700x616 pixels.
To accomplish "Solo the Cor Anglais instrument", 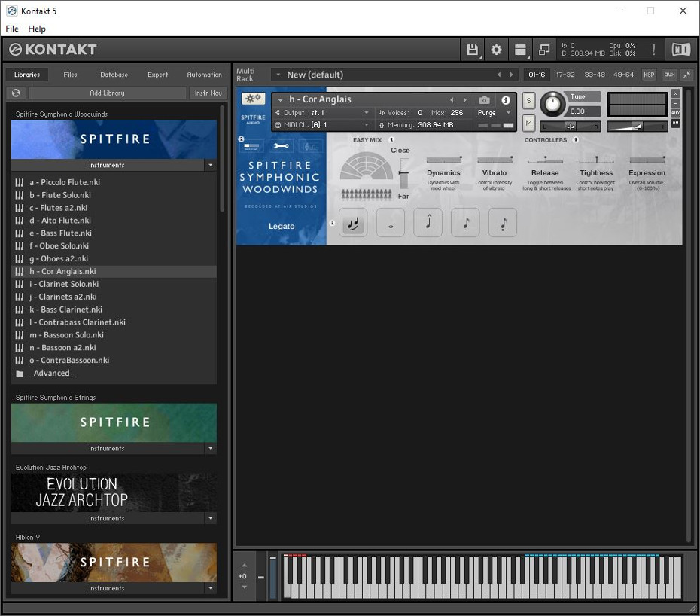I will 528,100.
